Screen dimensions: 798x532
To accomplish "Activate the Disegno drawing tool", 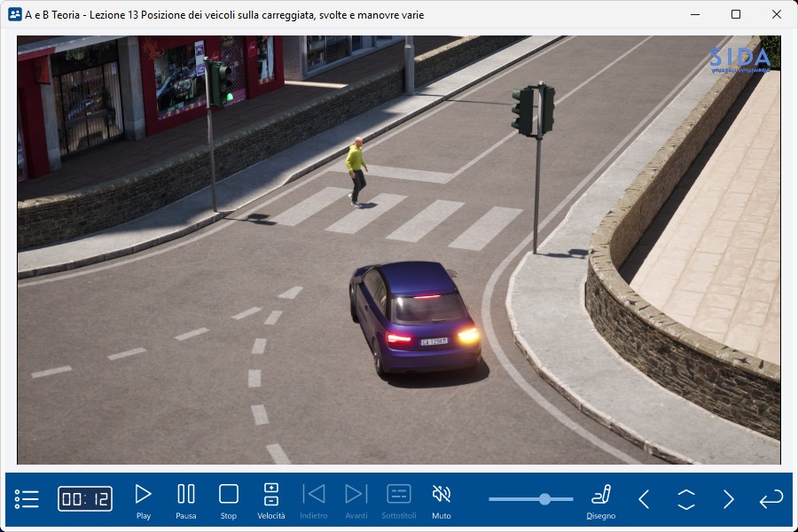I will (x=601, y=500).
